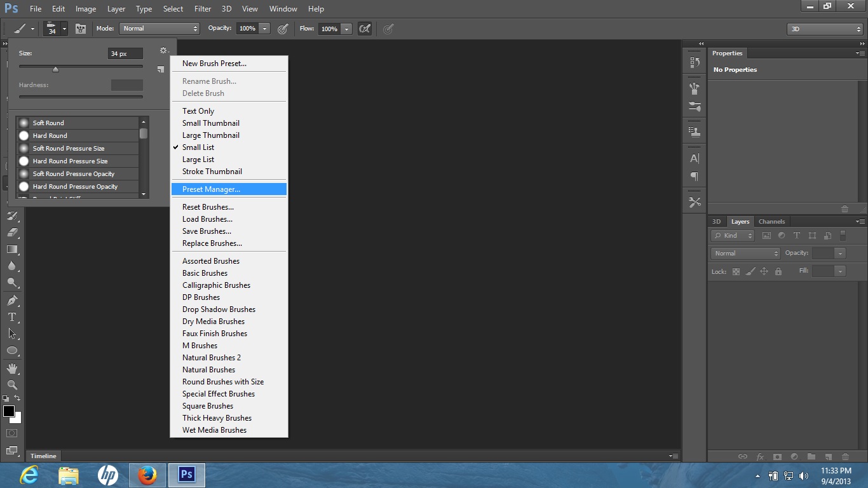The height and width of the screenshot is (488, 868).
Task: Toggle pressure for opacity control
Action: [283, 29]
